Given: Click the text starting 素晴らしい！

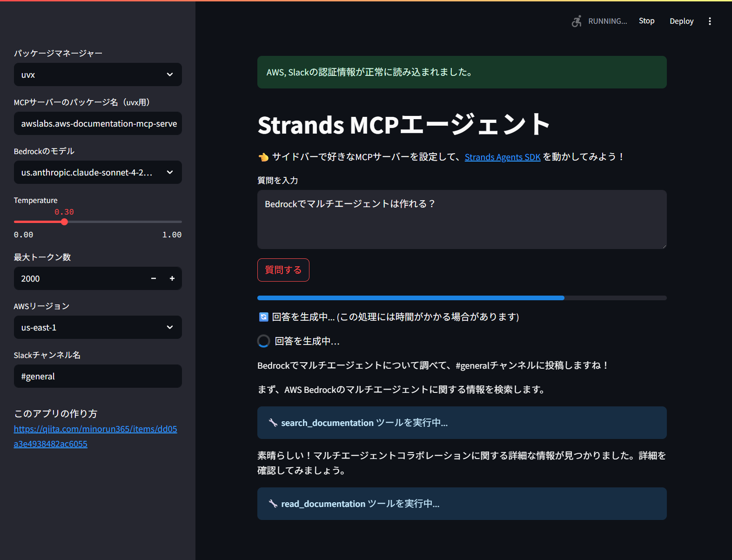Looking at the screenshot, I should [x=462, y=463].
